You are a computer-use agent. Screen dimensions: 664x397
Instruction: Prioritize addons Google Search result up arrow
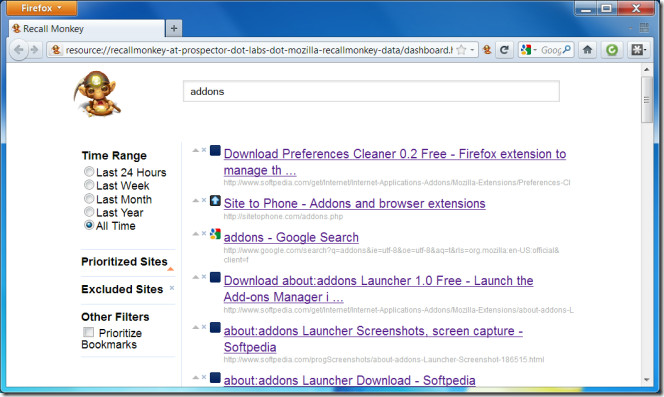point(195,234)
